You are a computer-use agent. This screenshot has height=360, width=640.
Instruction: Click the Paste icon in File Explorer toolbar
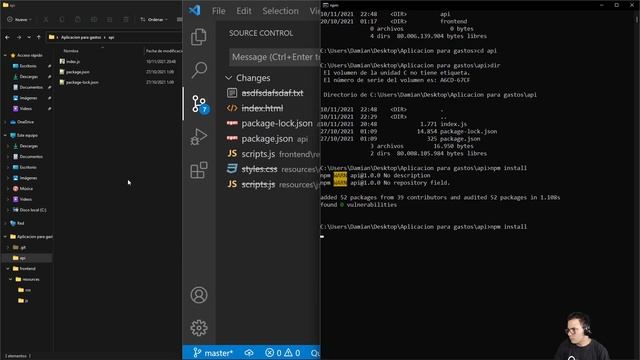coord(78,20)
